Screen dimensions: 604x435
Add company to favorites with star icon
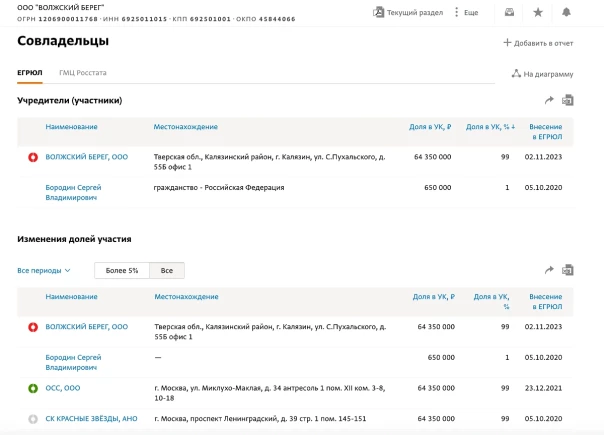[x=538, y=12]
